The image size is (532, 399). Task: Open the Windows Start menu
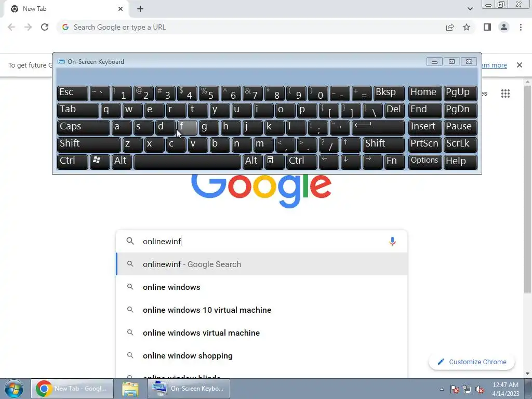[14, 389]
